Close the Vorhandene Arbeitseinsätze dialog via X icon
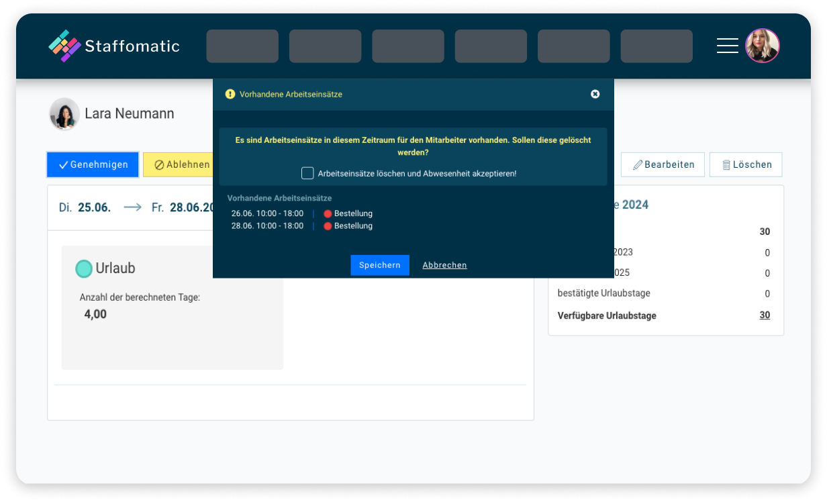This screenshot has height=504, width=827. [595, 94]
